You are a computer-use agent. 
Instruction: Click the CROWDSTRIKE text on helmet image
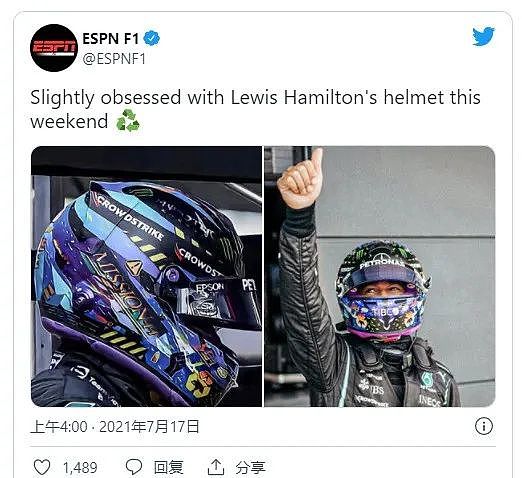coord(130,218)
